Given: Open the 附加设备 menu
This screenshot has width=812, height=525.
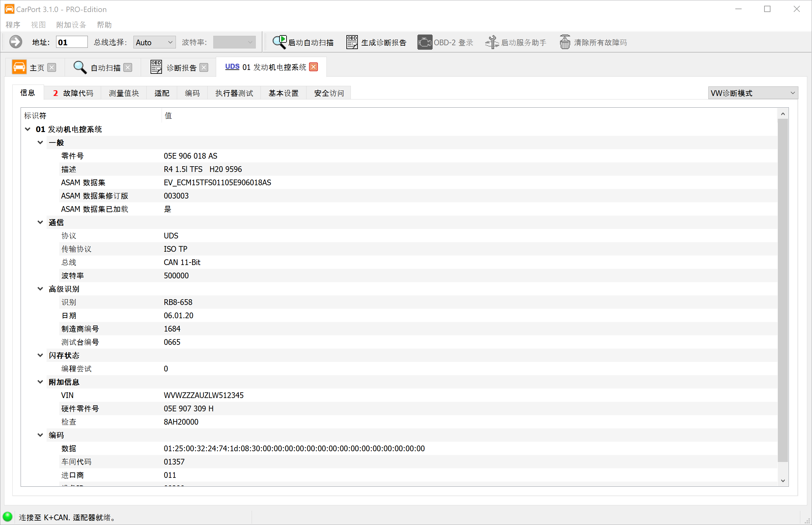Looking at the screenshot, I should pyautogui.click(x=71, y=25).
